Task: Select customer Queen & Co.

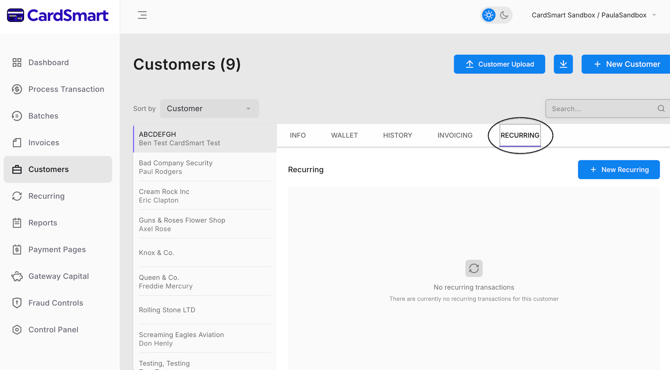Action: [205, 282]
